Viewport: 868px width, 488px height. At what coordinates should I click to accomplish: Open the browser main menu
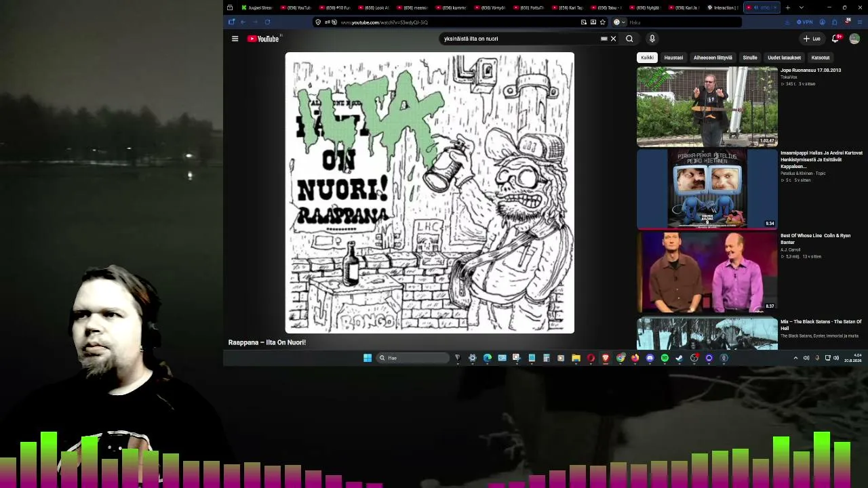pos(861,22)
